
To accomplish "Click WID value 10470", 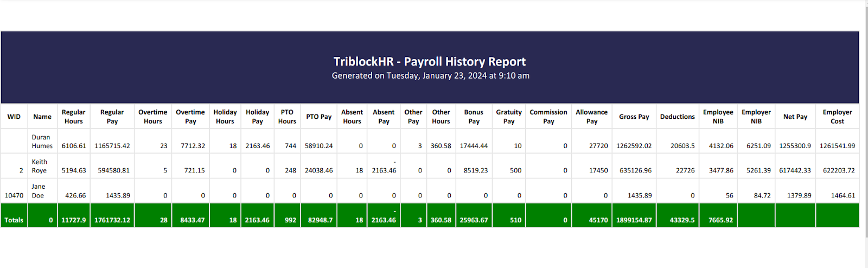I will 14,195.
